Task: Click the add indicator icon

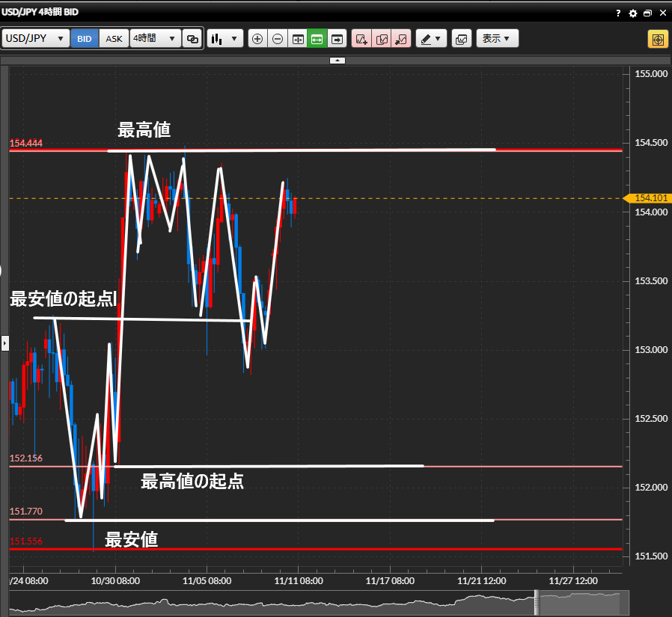Action: 361,39
